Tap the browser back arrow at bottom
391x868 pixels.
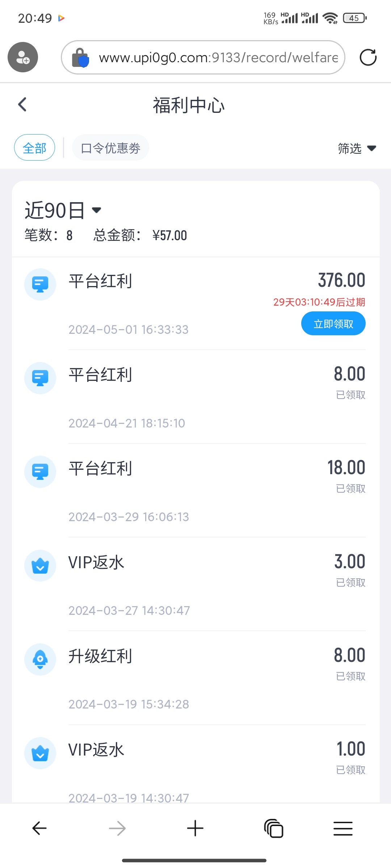pyautogui.click(x=39, y=828)
